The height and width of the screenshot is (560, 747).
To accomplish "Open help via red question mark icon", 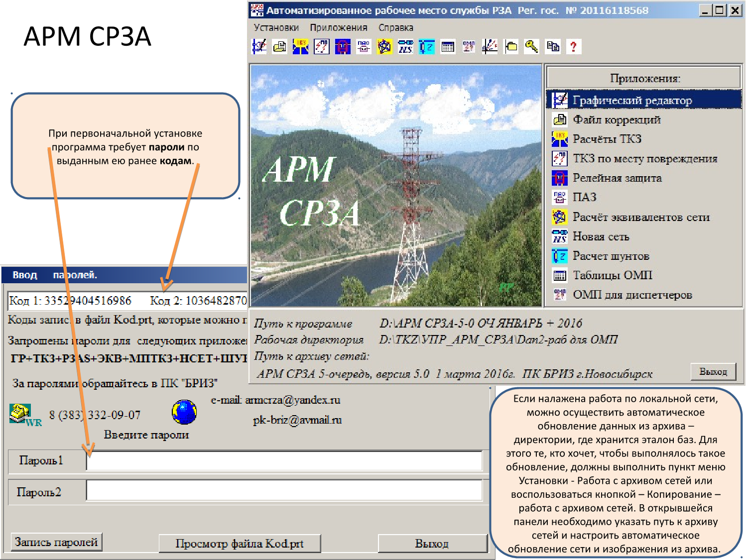I will pos(574,47).
